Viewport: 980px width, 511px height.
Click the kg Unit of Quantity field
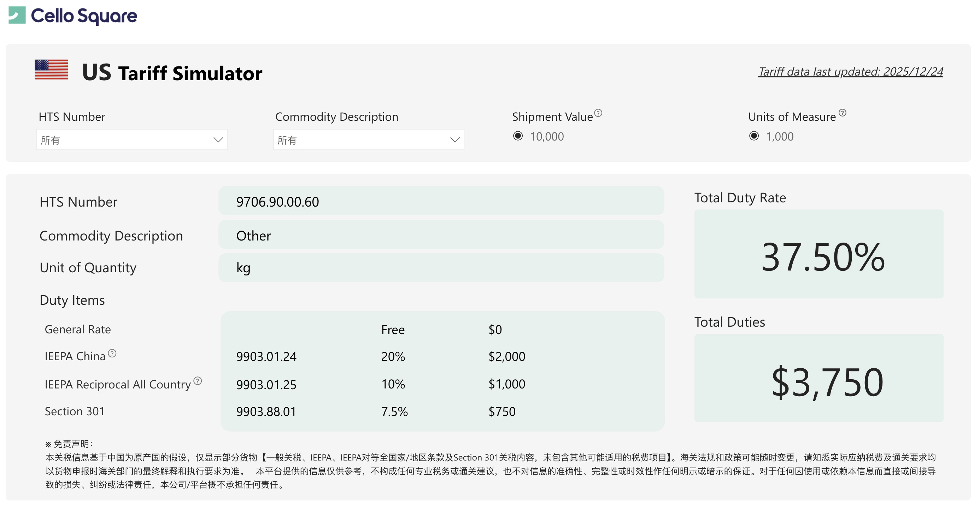click(x=441, y=268)
